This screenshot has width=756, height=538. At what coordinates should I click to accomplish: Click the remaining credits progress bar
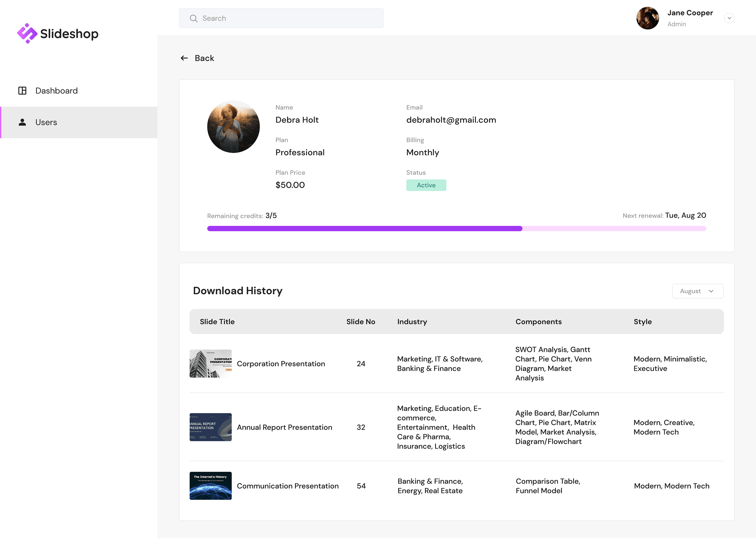pyautogui.click(x=456, y=228)
